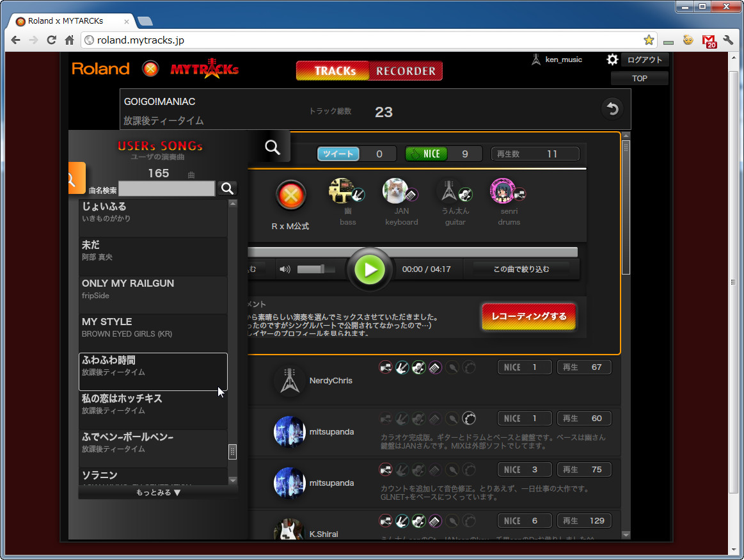Image resolution: width=744 pixels, height=560 pixels.
Task: Click the guitar icon in NerdyChris row
Action: click(x=419, y=367)
